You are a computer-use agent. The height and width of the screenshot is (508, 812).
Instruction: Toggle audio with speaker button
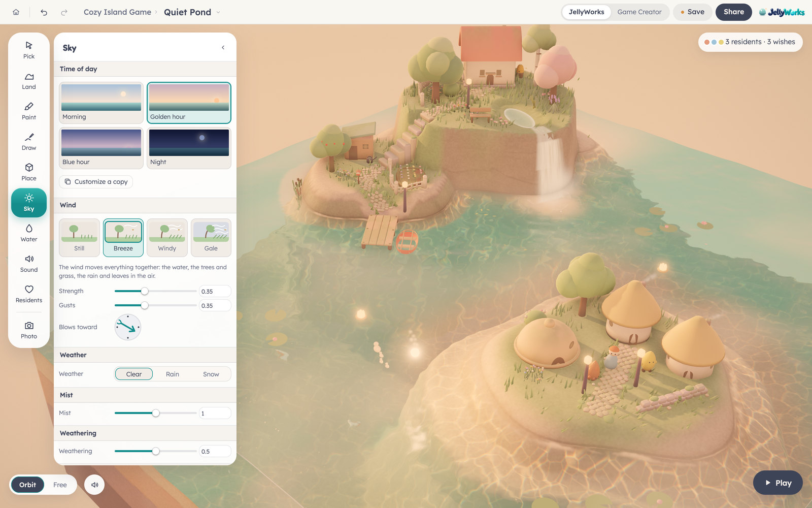coord(94,485)
